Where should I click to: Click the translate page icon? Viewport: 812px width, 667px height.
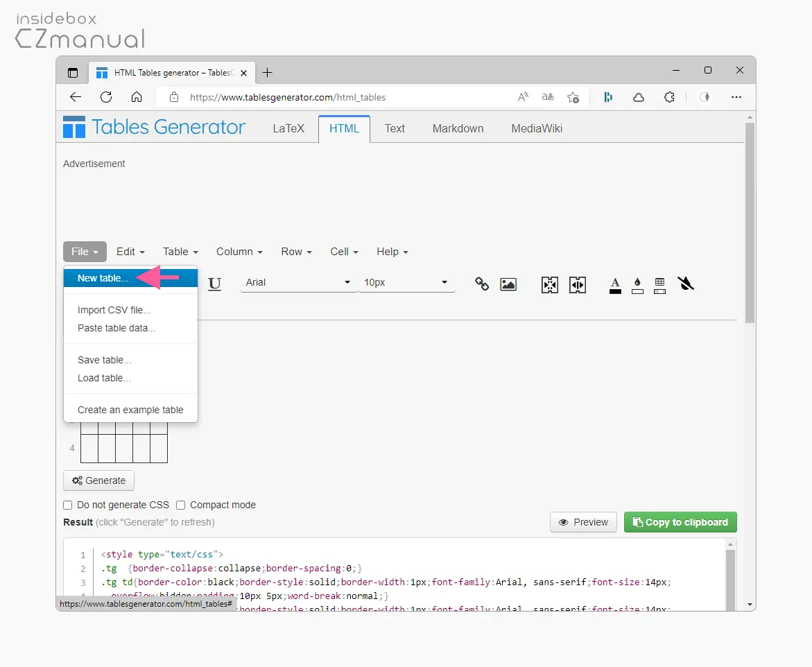[548, 97]
